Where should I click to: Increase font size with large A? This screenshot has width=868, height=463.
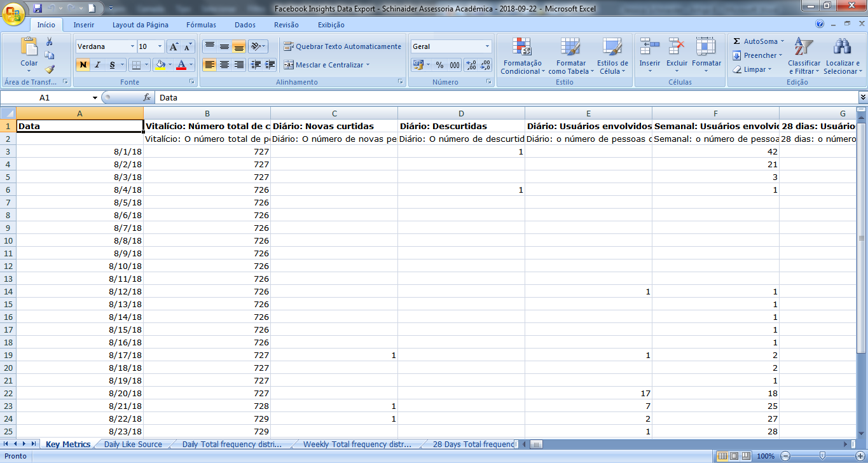(174, 46)
